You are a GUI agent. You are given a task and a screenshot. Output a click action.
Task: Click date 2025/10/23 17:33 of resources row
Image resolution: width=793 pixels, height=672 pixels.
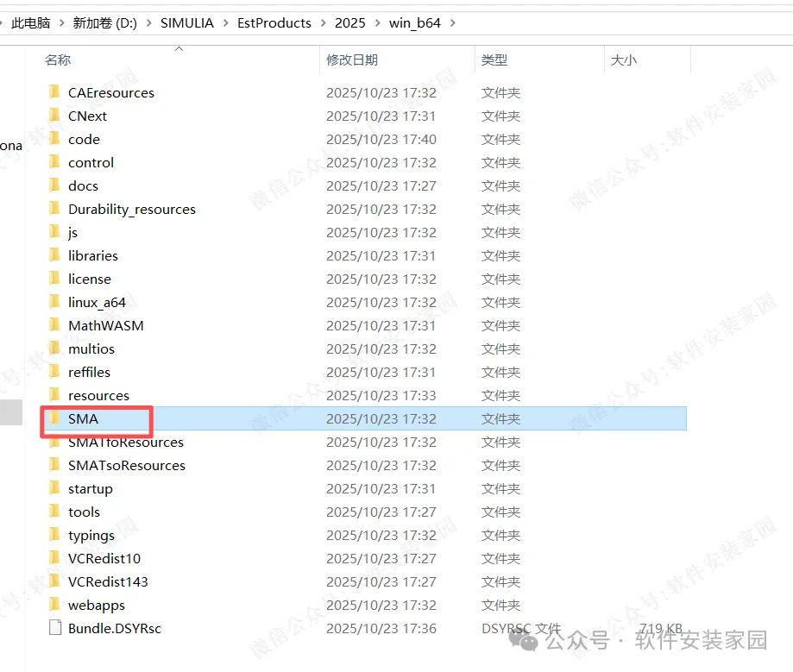click(x=381, y=395)
